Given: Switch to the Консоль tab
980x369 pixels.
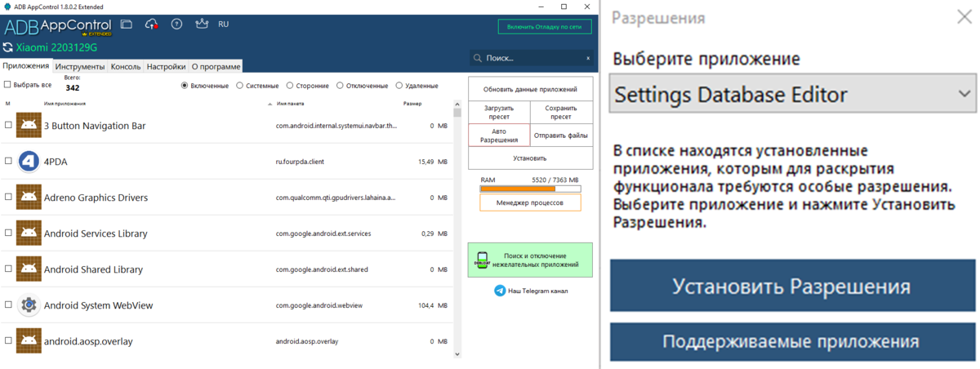Looking at the screenshot, I should point(126,67).
